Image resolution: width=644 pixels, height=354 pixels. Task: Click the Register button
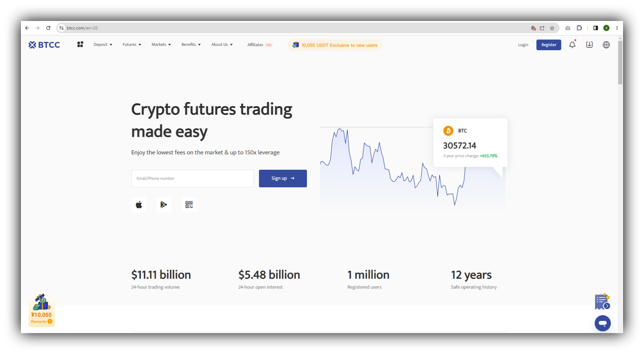(x=549, y=45)
